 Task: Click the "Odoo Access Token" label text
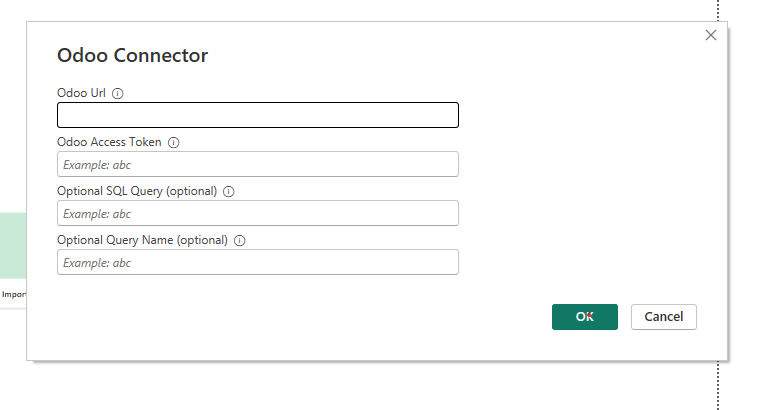click(109, 142)
